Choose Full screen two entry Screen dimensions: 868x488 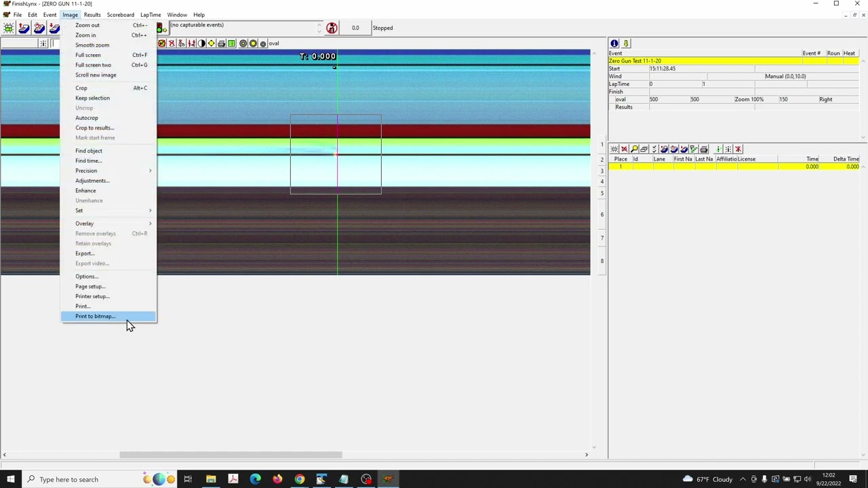click(108, 65)
